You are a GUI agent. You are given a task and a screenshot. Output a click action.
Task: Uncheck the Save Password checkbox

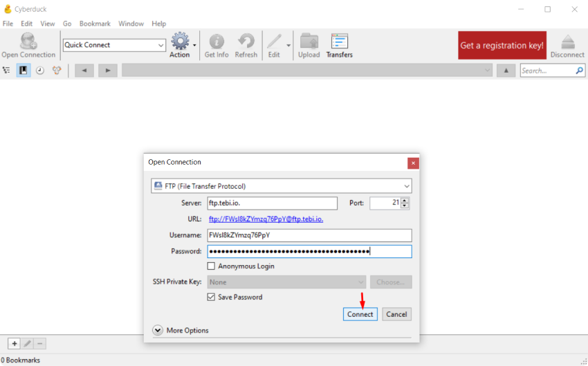click(211, 297)
